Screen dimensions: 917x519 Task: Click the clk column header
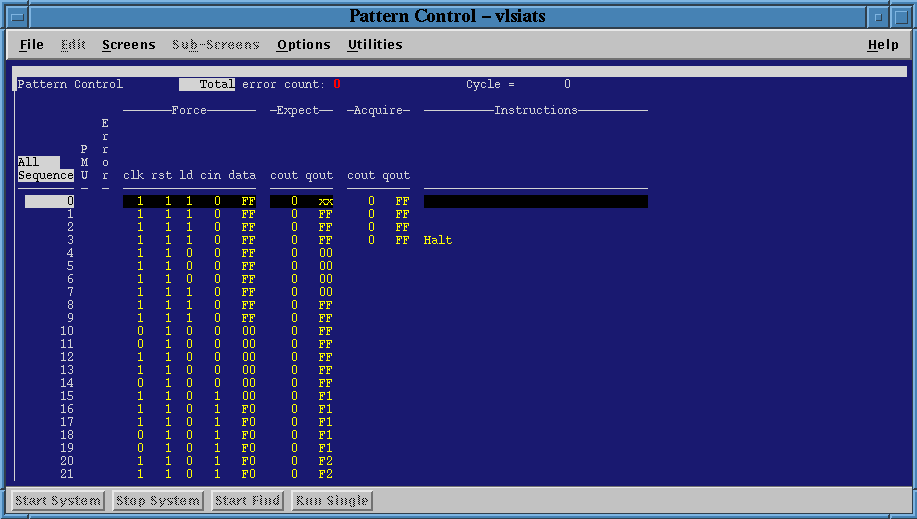133,175
